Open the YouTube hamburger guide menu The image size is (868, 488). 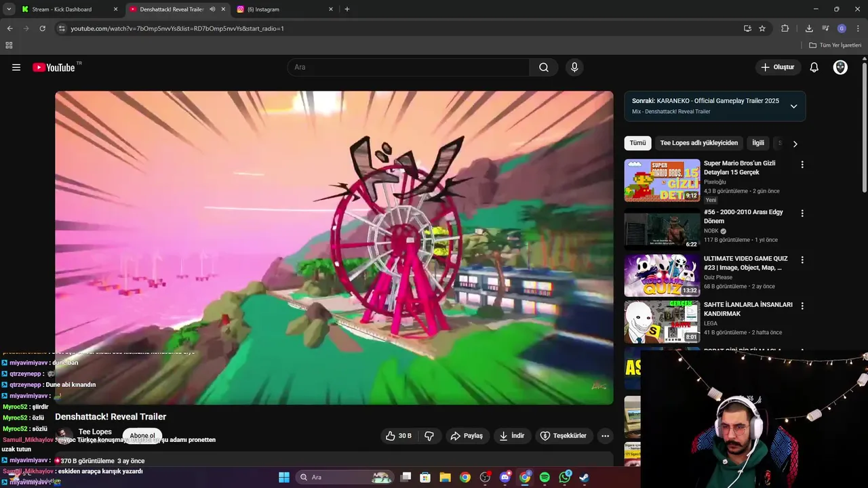pos(16,67)
